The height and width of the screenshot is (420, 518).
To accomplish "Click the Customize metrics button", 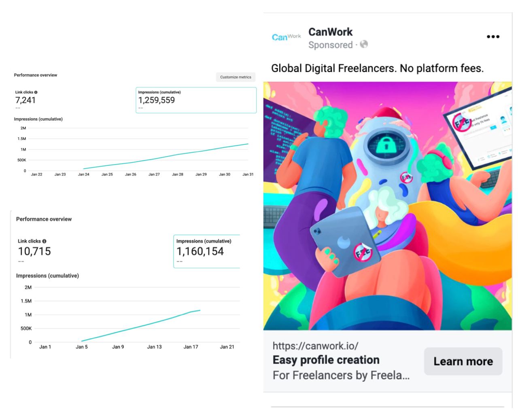I will [236, 77].
